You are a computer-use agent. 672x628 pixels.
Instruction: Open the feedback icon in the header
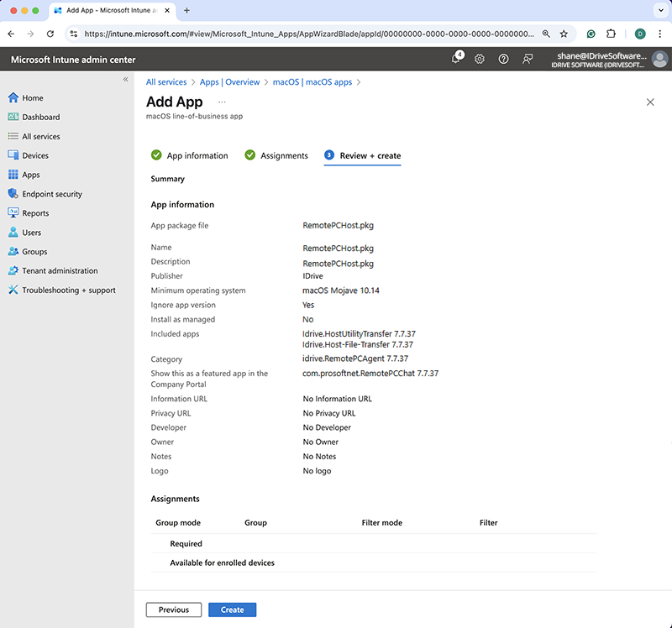pyautogui.click(x=528, y=59)
